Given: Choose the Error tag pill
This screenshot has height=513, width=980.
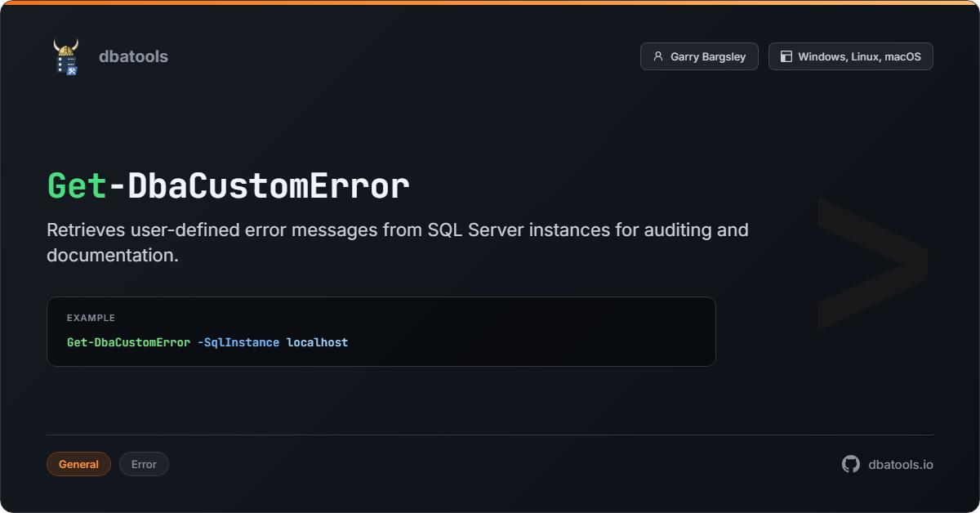Looking at the screenshot, I should click(x=144, y=464).
